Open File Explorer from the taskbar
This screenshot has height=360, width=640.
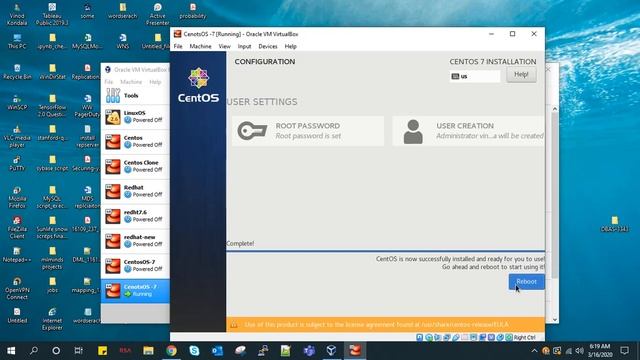(148, 351)
